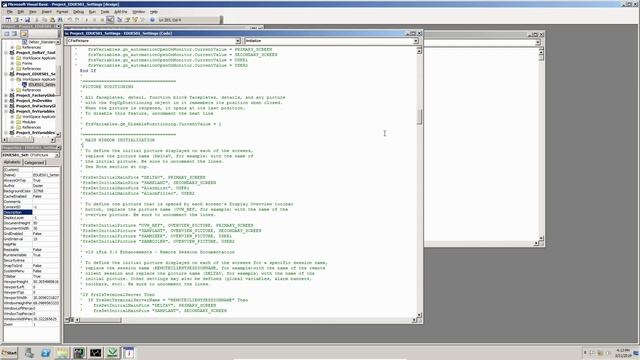Open the green arrow taskbar app

click(x=112, y=353)
